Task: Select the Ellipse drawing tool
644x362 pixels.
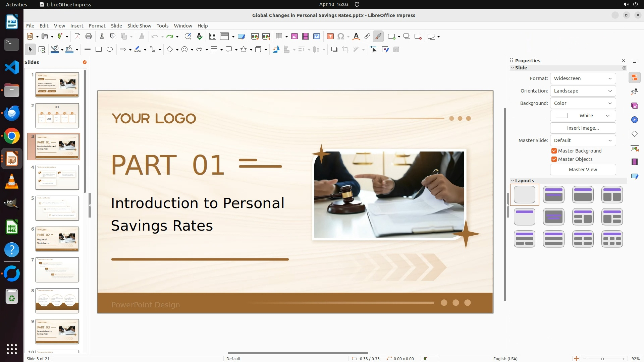Action: coord(110,50)
